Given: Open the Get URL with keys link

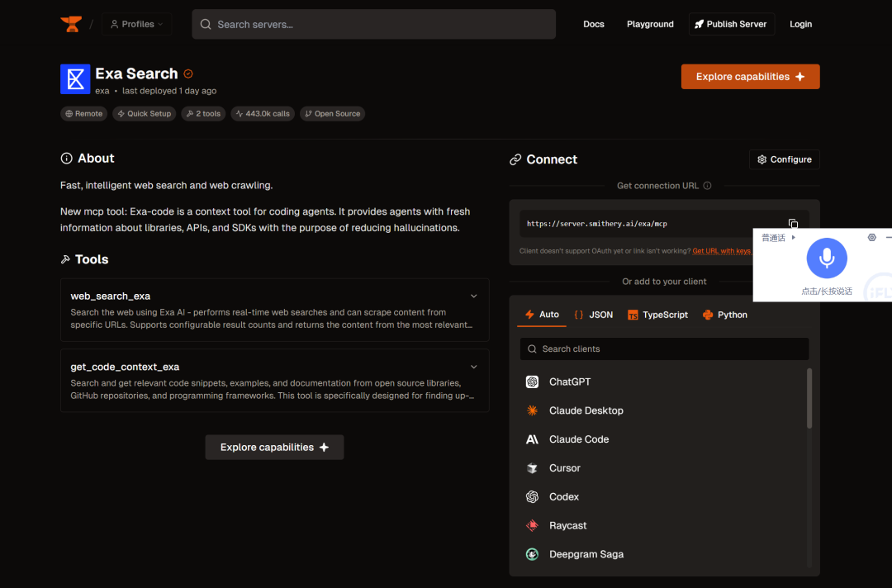Looking at the screenshot, I should pos(721,251).
